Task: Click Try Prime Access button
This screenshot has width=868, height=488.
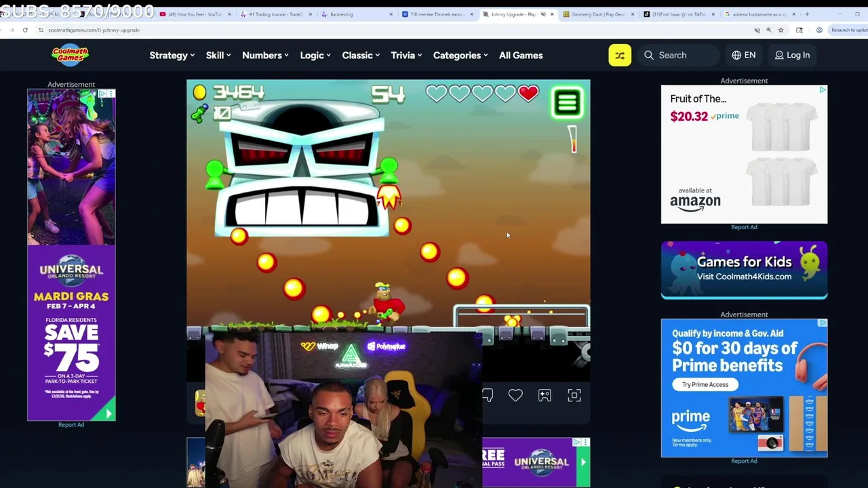Action: (x=705, y=384)
